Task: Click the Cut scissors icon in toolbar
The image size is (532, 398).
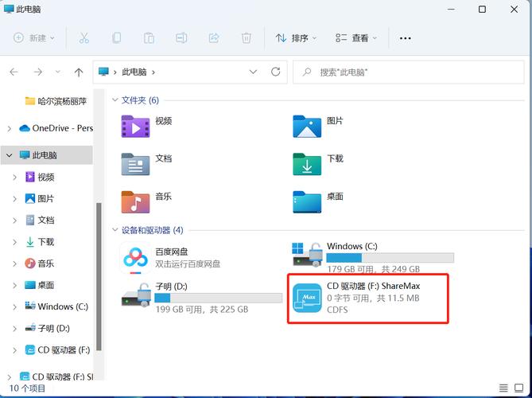Action: (x=83, y=38)
